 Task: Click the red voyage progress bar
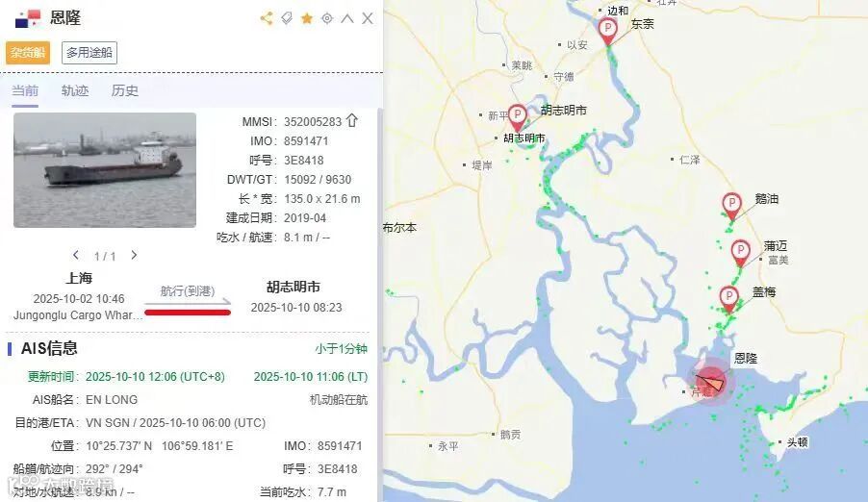[188, 313]
